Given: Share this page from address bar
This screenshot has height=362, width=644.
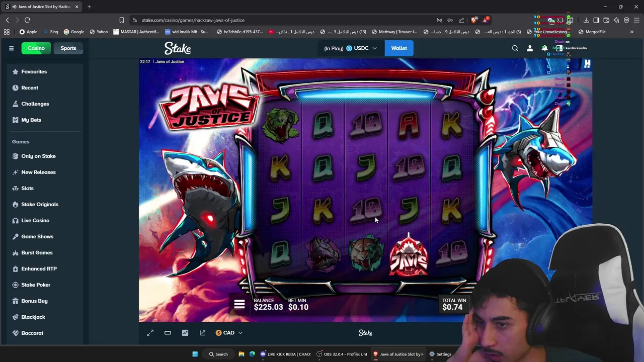Looking at the screenshot, I should (461, 20).
